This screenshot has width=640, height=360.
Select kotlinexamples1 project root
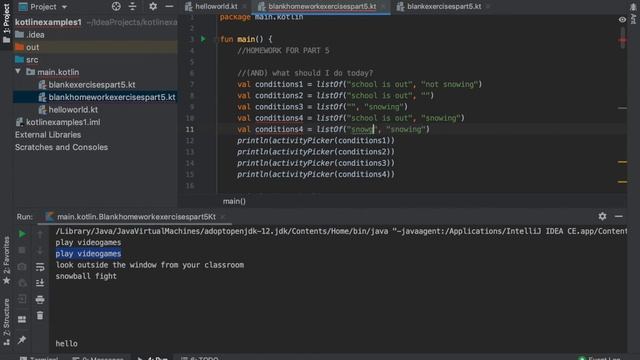[x=48, y=22]
